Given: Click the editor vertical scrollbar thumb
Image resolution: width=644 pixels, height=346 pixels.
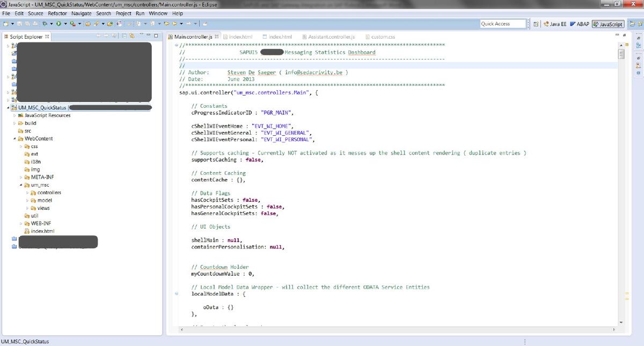Looking at the screenshot, I should [x=621, y=54].
